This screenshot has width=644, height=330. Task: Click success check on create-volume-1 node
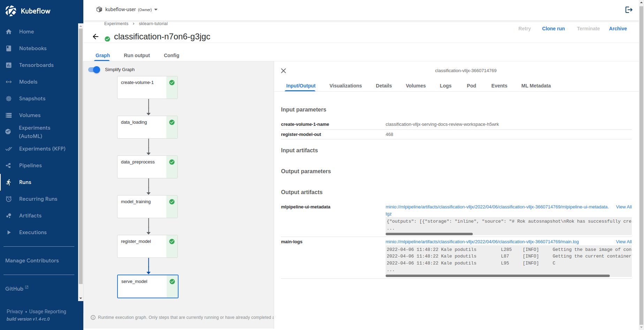(x=172, y=83)
